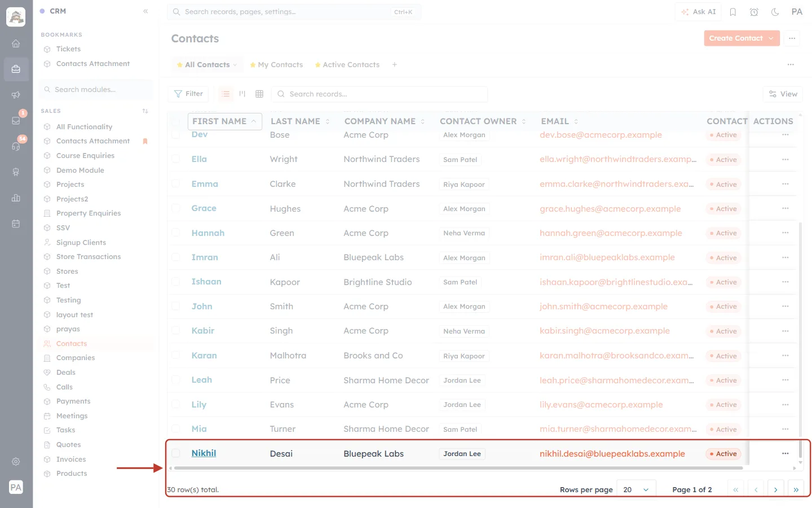The width and height of the screenshot is (812, 508).
Task: Open more options next to Create Contact
Action: click(x=792, y=38)
